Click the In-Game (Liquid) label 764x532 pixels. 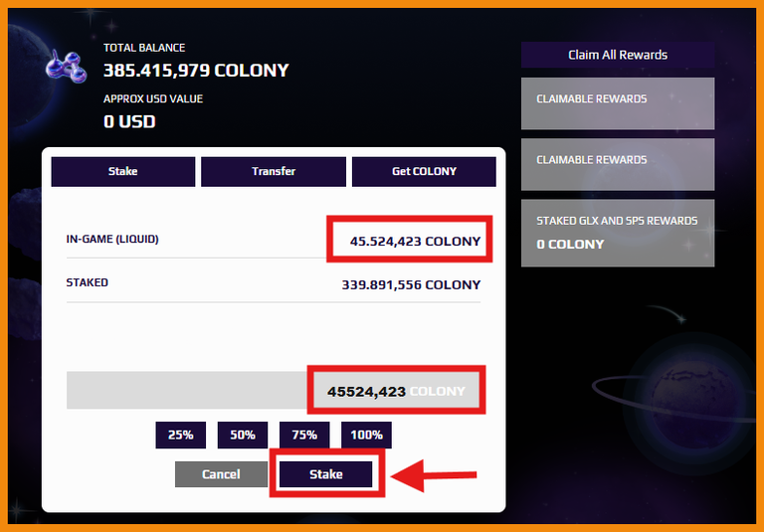[112, 240]
